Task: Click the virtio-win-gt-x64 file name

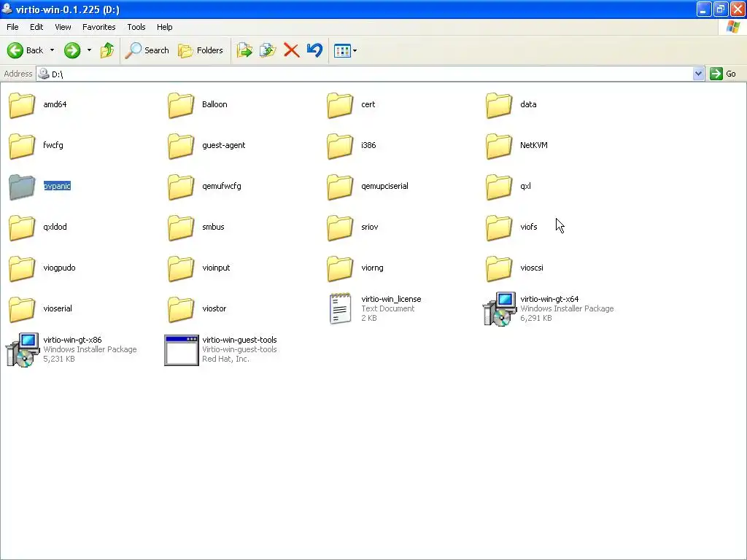Action: tap(549, 299)
